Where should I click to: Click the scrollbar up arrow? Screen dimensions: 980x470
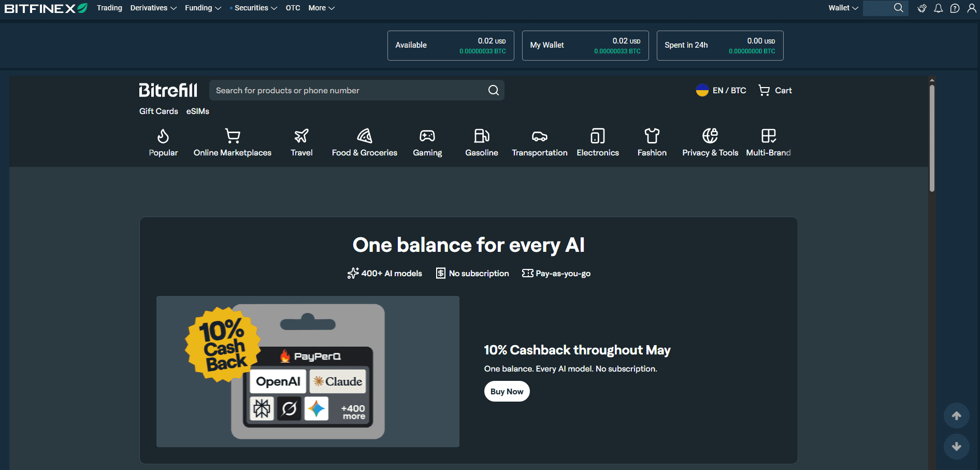tap(932, 80)
